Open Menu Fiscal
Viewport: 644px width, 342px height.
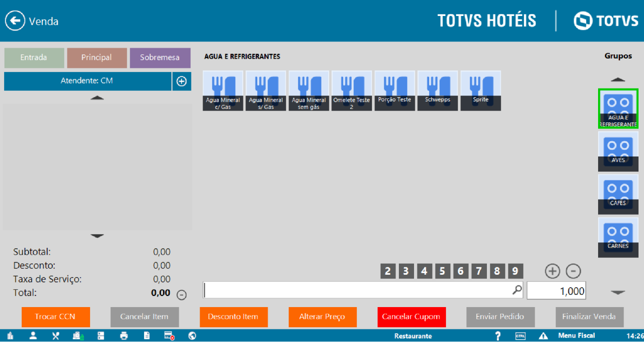tap(576, 336)
